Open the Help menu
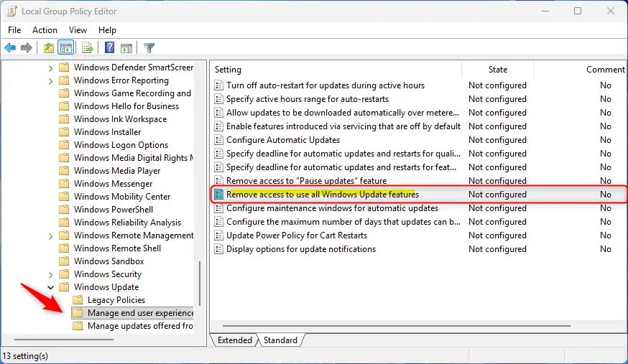This screenshot has height=364, width=628. [107, 30]
